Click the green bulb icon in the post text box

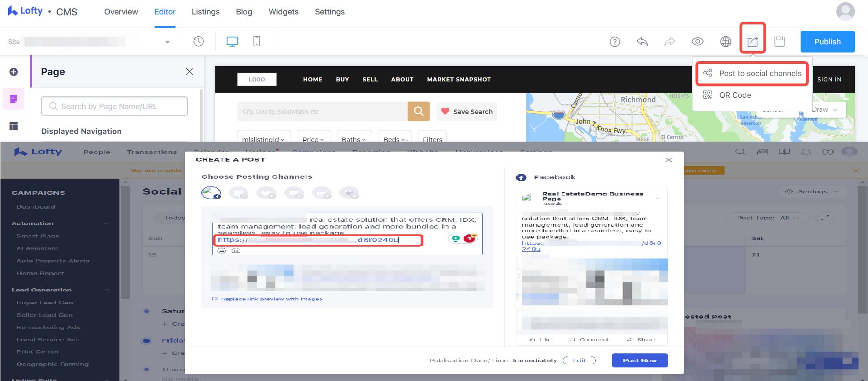coord(455,238)
